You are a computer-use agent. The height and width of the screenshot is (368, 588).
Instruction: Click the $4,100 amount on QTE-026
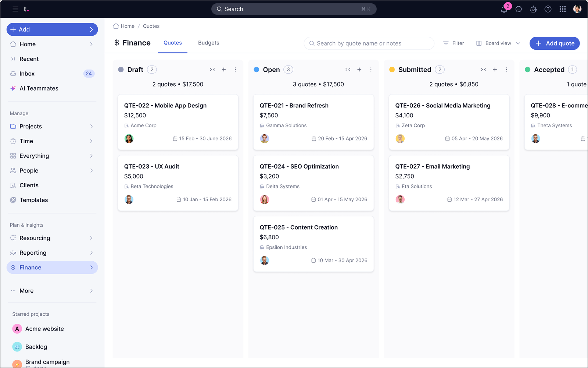point(404,115)
